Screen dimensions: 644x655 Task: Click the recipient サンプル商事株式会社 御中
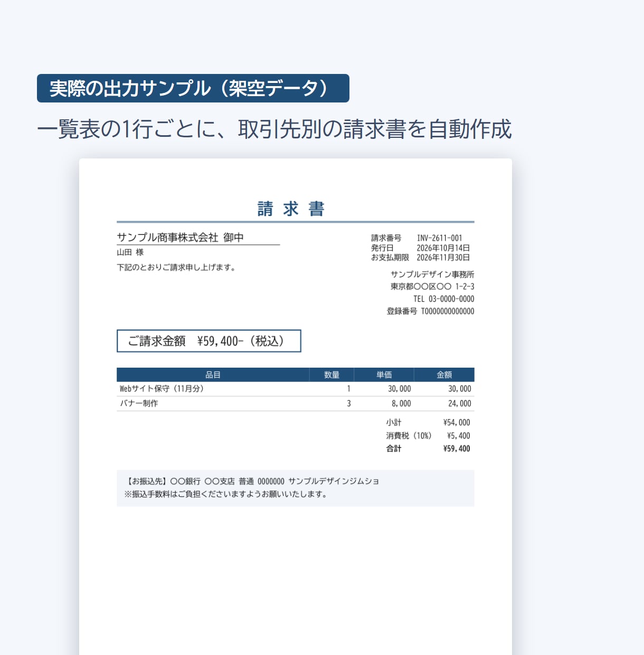tap(180, 238)
